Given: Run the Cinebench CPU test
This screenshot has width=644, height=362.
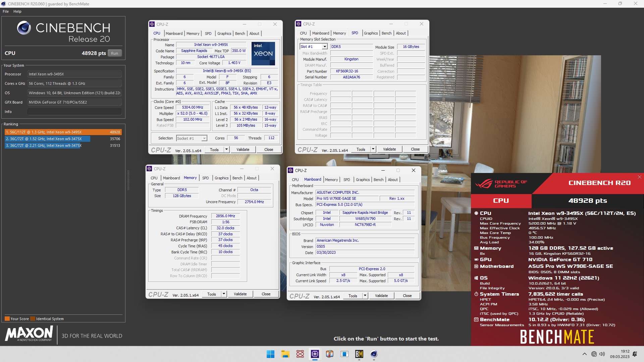Looking at the screenshot, I should tap(115, 53).
